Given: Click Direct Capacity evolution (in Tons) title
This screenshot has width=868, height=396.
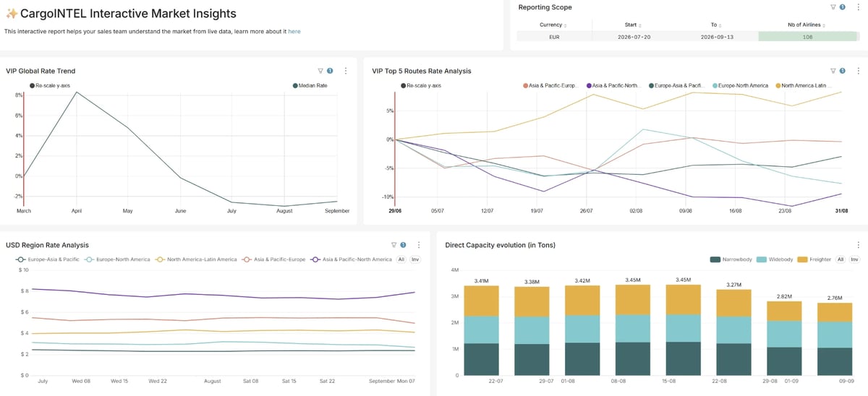Looking at the screenshot, I should coord(501,245).
